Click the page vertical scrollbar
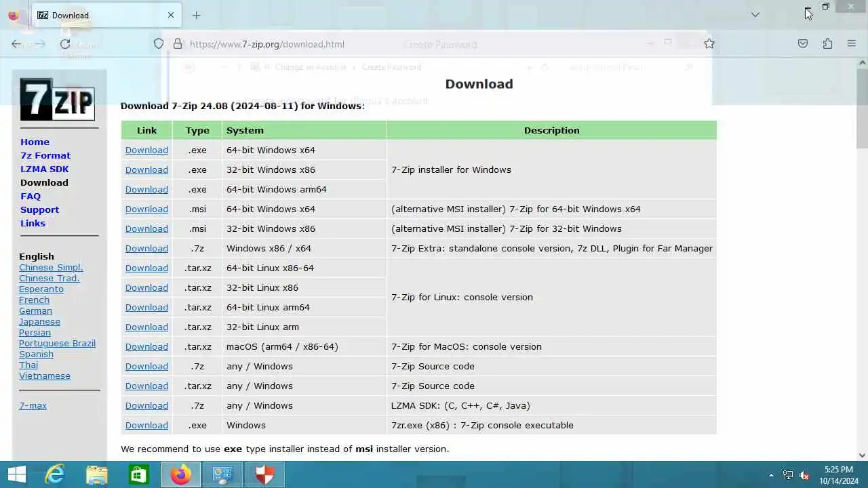Screen dimensions: 868x488 point(862,108)
